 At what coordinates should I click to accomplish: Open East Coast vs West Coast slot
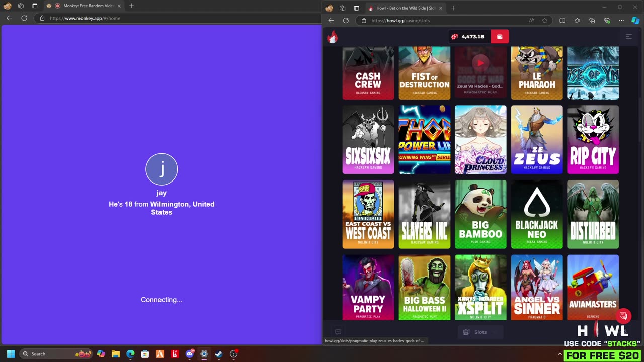coord(368,214)
